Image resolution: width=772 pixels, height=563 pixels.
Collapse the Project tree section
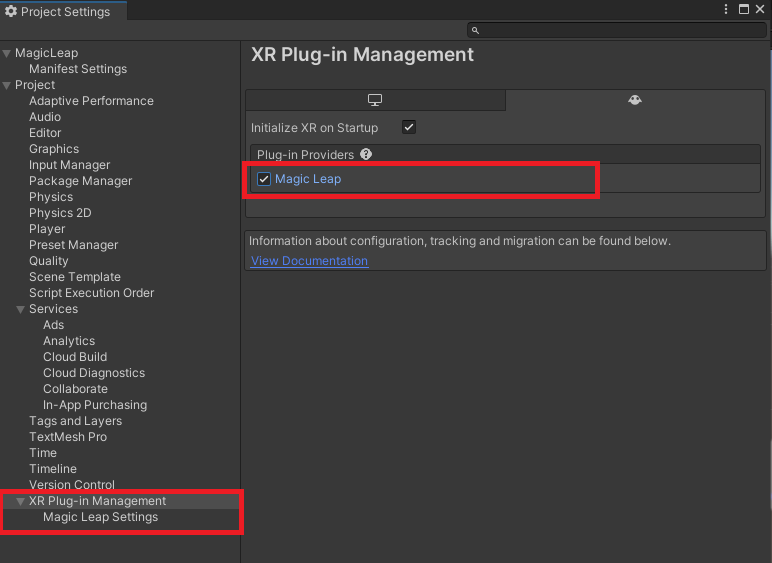(6, 85)
